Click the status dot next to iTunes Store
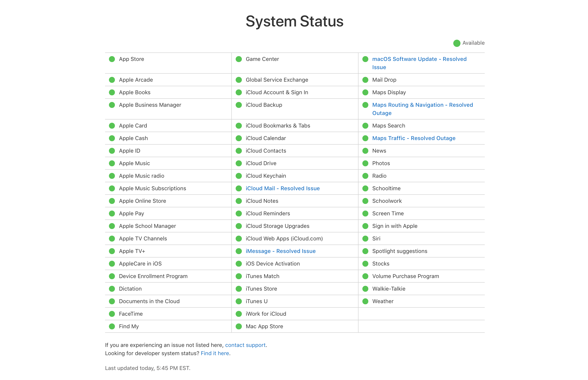The height and width of the screenshot is (380, 588). click(239, 289)
